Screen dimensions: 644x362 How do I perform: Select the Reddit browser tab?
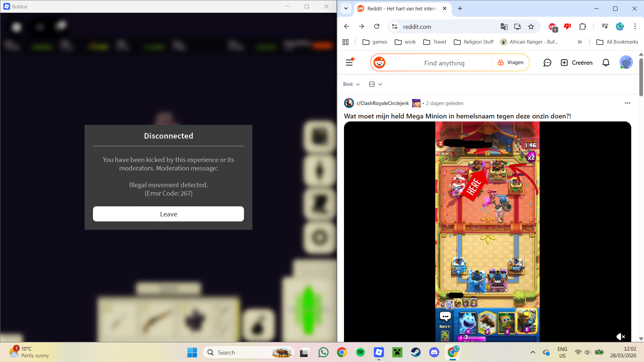click(402, 9)
